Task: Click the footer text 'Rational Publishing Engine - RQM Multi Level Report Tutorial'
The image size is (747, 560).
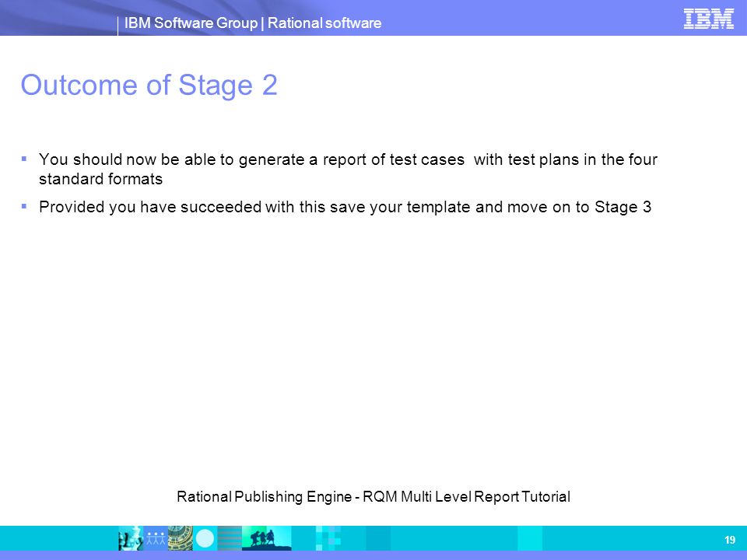Action: click(x=373, y=497)
